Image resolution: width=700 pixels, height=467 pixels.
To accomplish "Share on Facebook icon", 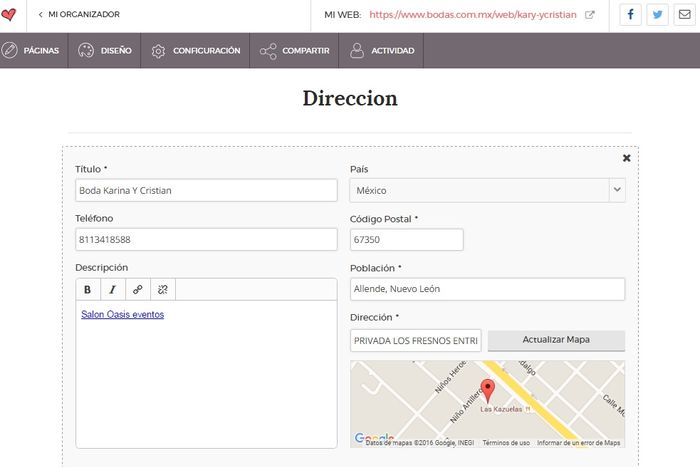I will pos(630,15).
